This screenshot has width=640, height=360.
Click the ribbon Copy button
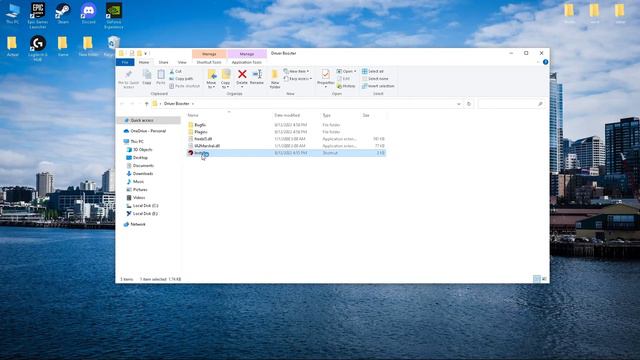(x=147, y=77)
